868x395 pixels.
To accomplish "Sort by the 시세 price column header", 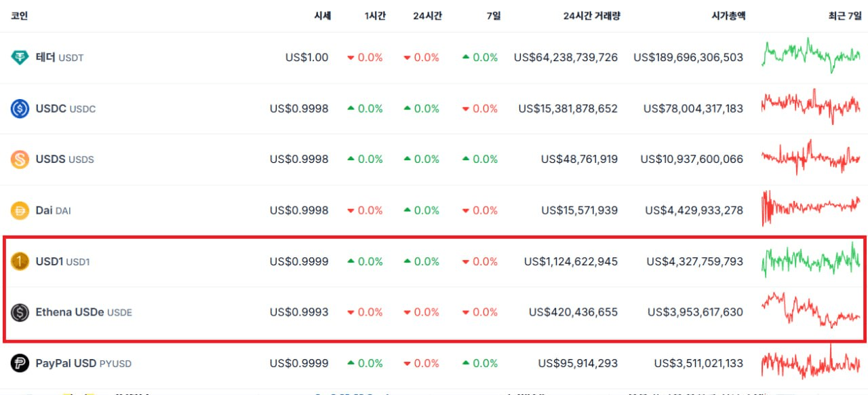I will click(321, 16).
